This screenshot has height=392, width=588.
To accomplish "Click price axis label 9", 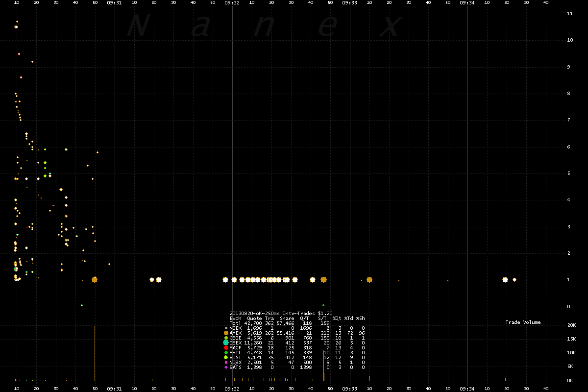I will (568, 67).
